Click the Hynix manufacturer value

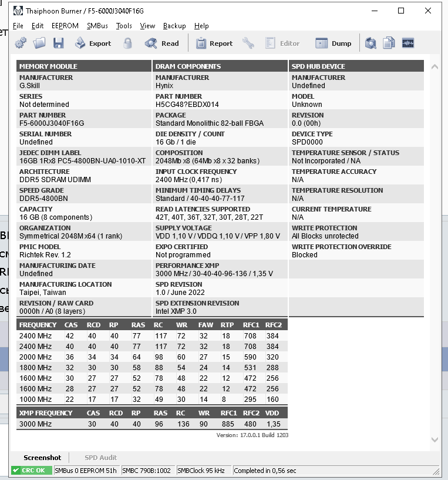(164, 86)
